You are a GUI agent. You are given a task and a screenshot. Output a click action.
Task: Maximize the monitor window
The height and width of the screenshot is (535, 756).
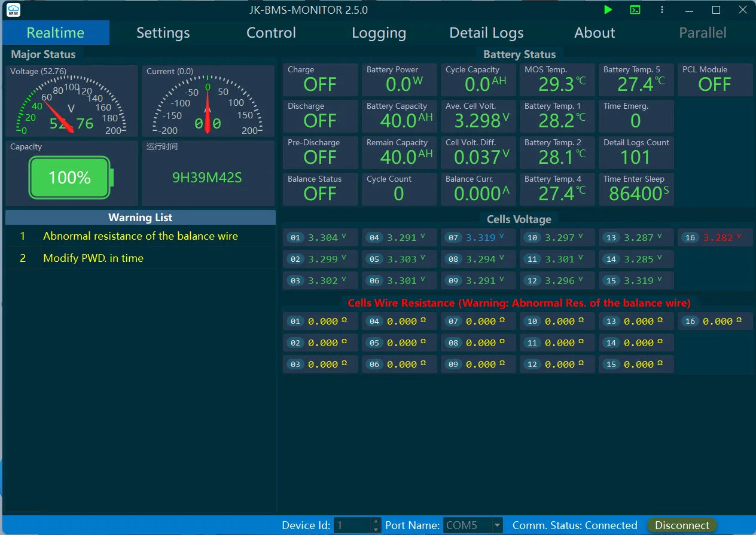[716, 10]
